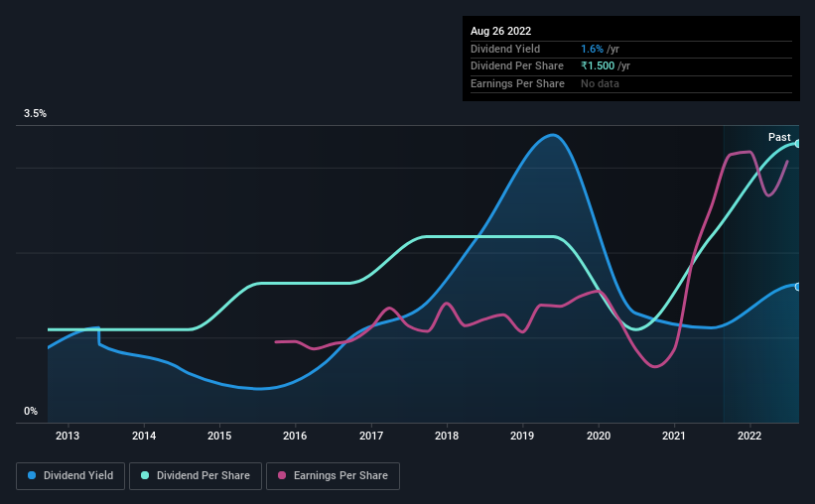Click the Dividend Per Share endpoint marker
815x504 pixels.
pyautogui.click(x=797, y=144)
